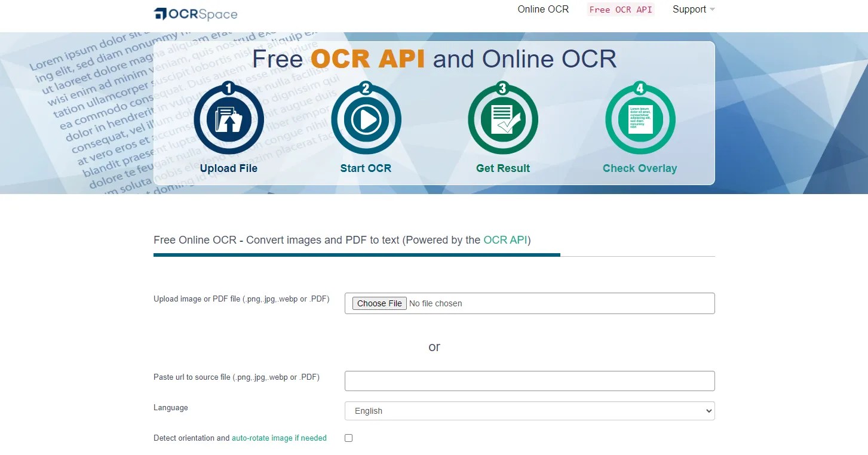This screenshot has height=455, width=868.
Task: Click the Check Overlay label text
Action: pos(640,168)
